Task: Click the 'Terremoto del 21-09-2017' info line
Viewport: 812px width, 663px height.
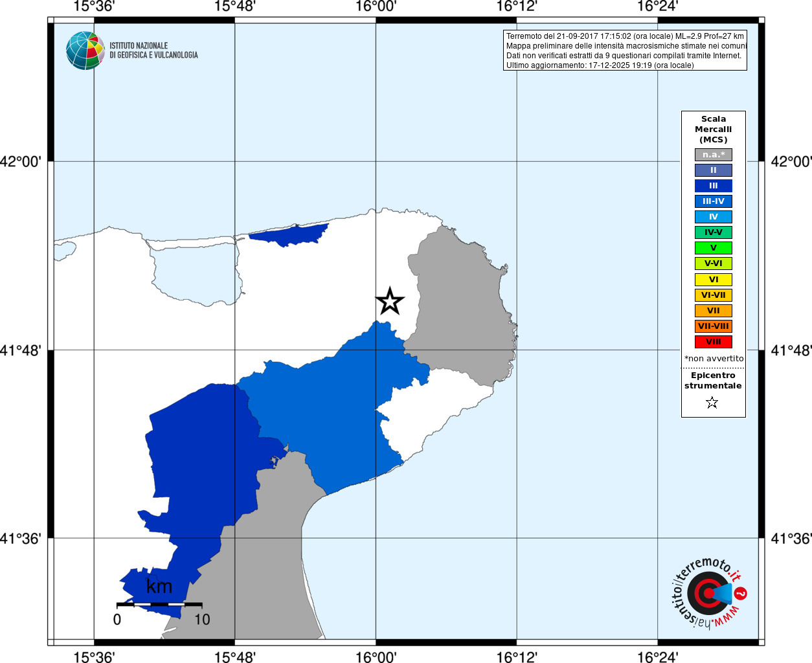Action: tap(625, 36)
